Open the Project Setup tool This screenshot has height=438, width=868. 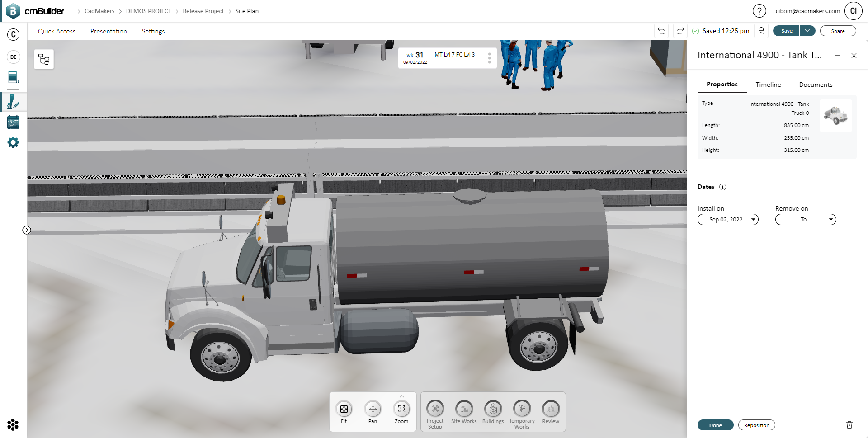[x=435, y=414]
